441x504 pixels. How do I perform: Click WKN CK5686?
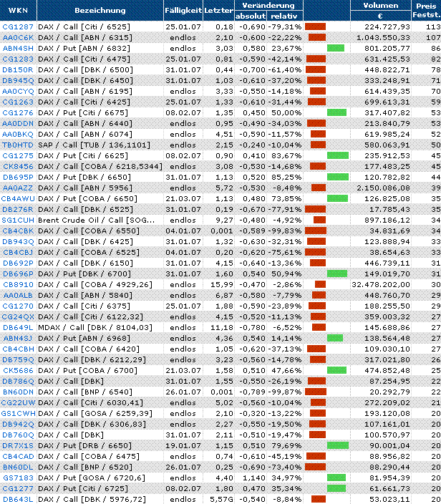pos(18,371)
